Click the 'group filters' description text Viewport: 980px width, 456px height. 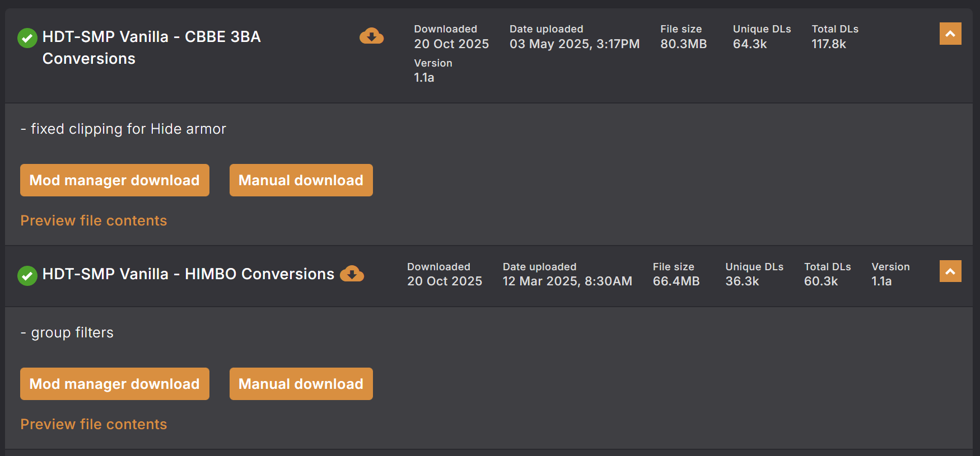(x=72, y=333)
